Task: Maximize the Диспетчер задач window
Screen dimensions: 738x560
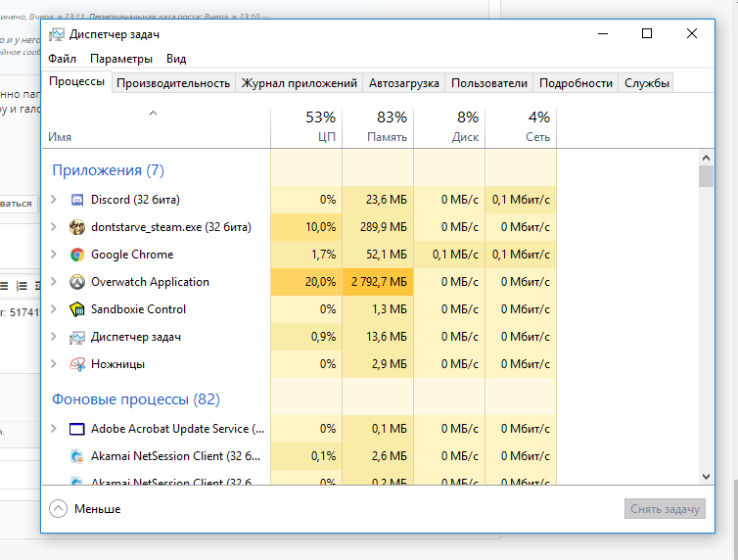Action: (647, 33)
